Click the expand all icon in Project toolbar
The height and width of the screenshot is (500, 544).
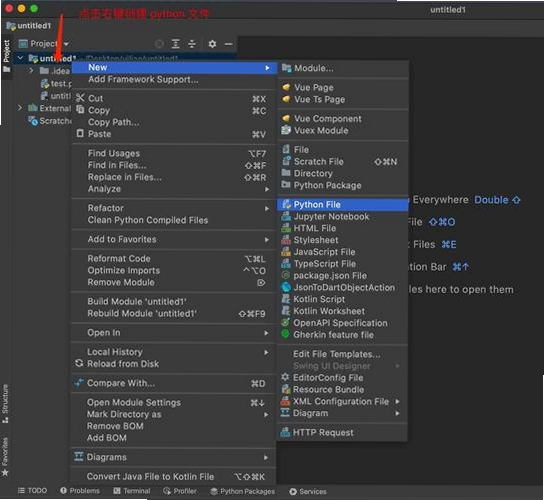[176, 44]
